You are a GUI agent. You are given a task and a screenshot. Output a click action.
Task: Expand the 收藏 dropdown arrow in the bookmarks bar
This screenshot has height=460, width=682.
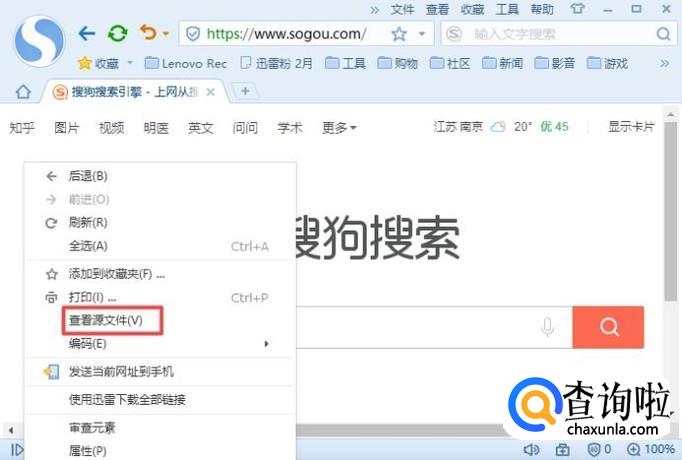[130, 63]
